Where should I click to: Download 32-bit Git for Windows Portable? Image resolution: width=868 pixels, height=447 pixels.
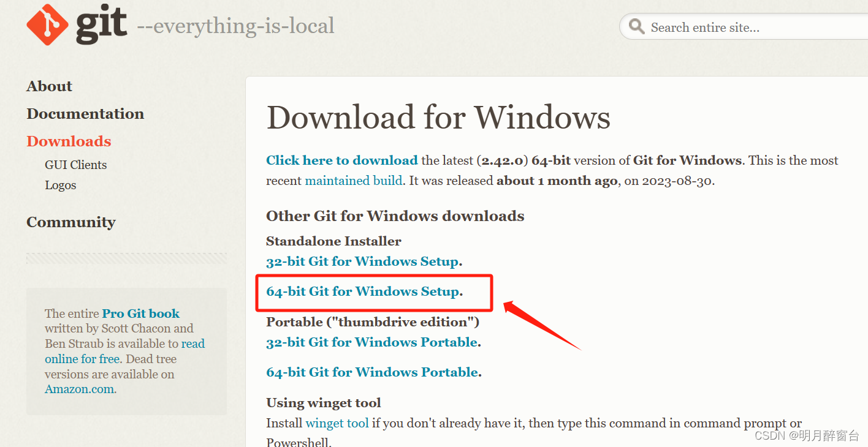(x=371, y=342)
